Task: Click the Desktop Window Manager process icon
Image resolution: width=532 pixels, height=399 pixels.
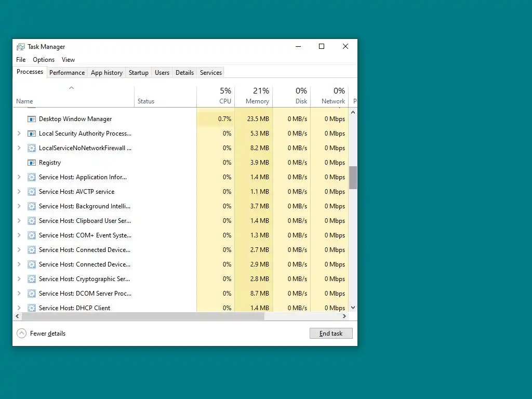Action: [32, 119]
